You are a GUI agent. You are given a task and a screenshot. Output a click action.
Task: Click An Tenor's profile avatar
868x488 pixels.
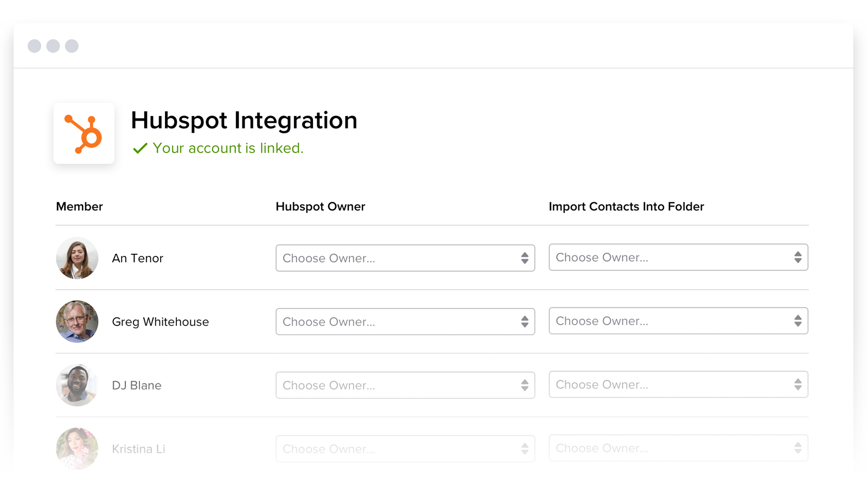click(77, 258)
